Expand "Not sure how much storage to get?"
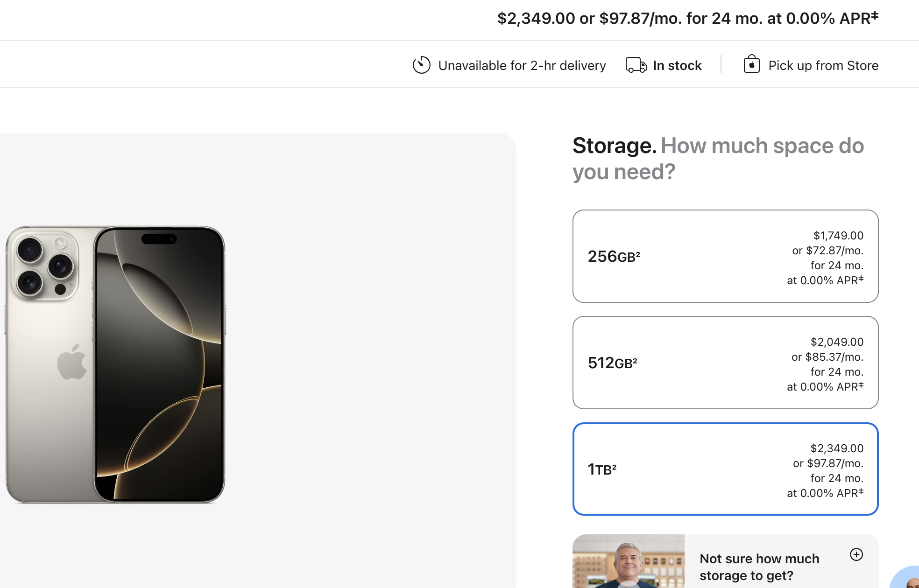This screenshot has height=588, width=919. [759, 567]
